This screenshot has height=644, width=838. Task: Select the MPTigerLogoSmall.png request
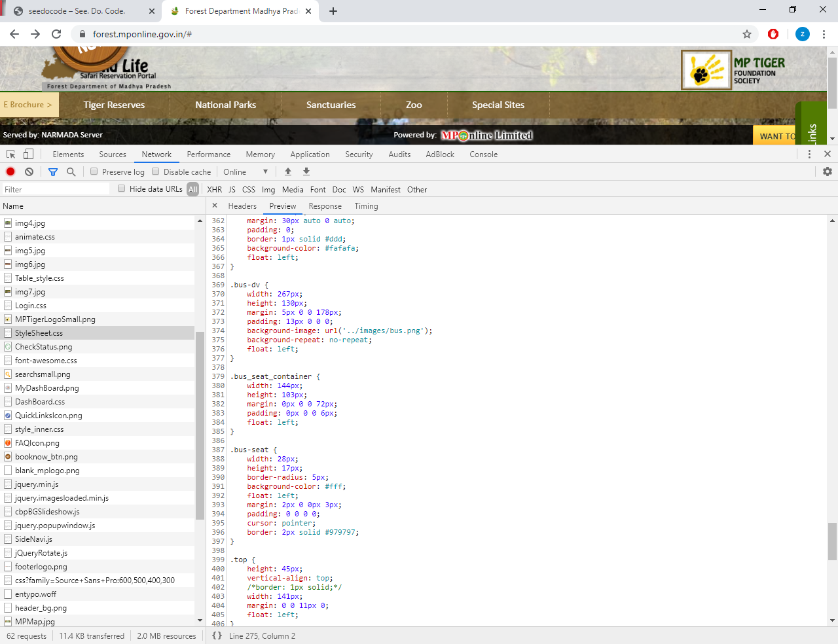point(98,319)
